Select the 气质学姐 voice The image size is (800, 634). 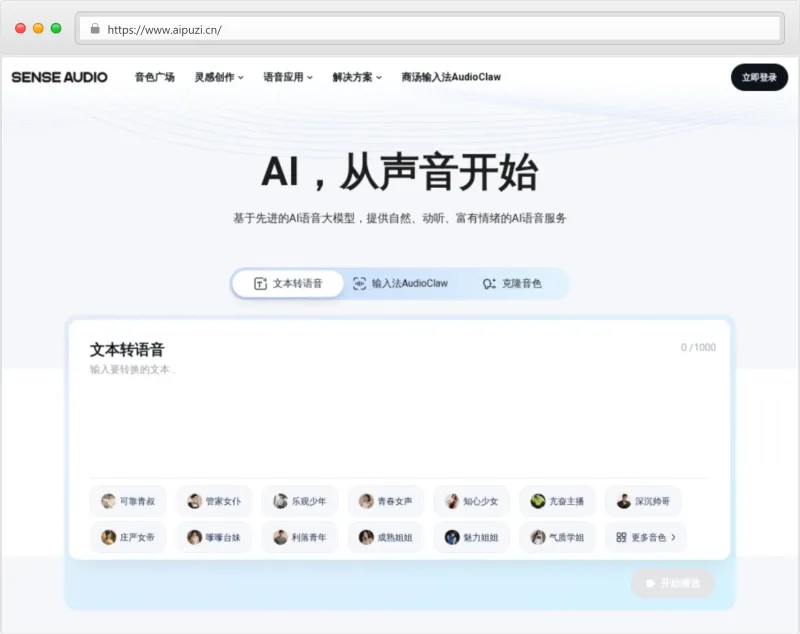[558, 537]
